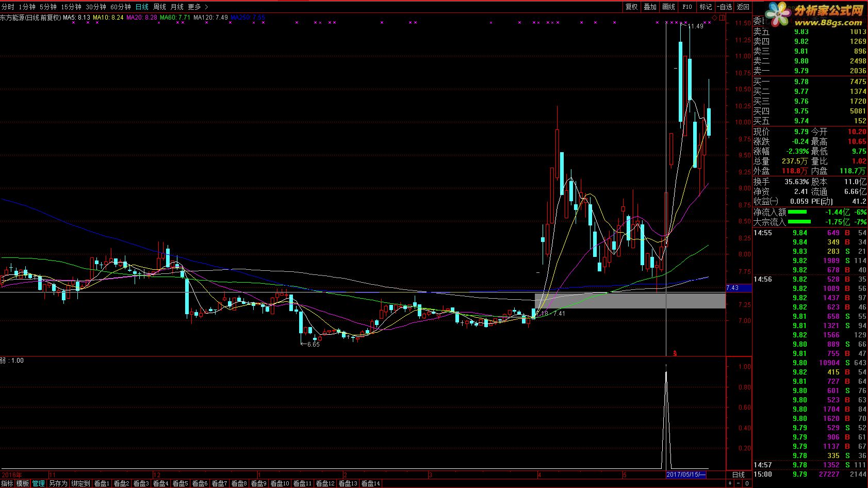
Task: Click the 日线 period label at bottom right
Action: (x=739, y=475)
